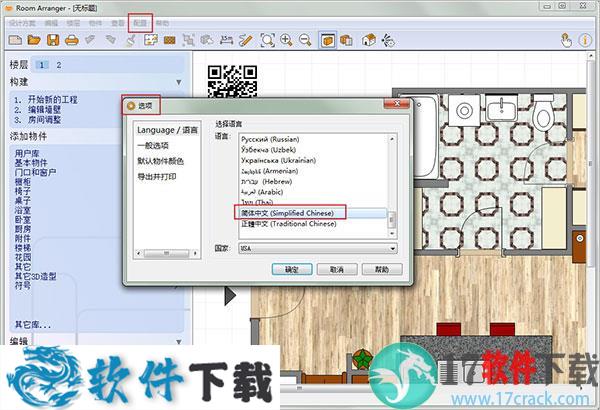
Task: Click the orange info icon at right
Action: click(585, 40)
